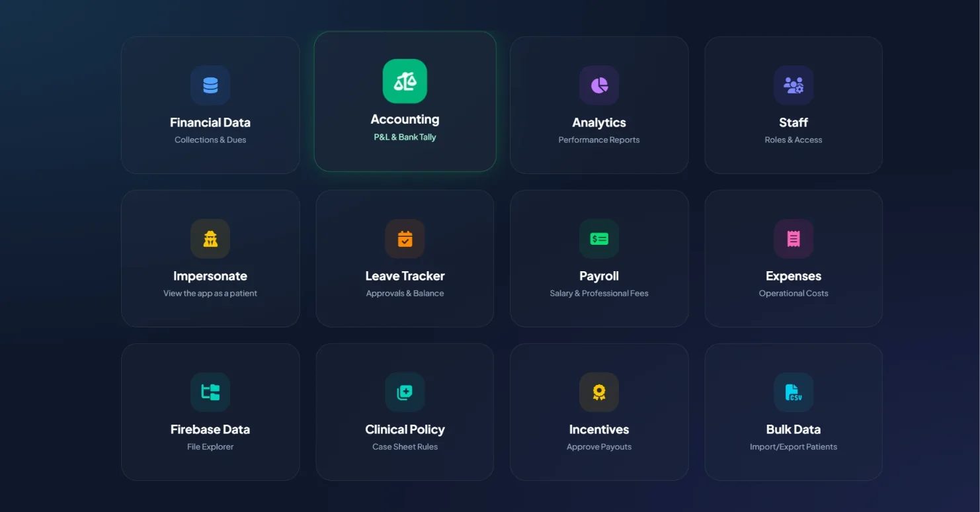Screen dimensions: 980x512
Task: Open the Leave Tracker calendar icon
Action: click(x=405, y=239)
